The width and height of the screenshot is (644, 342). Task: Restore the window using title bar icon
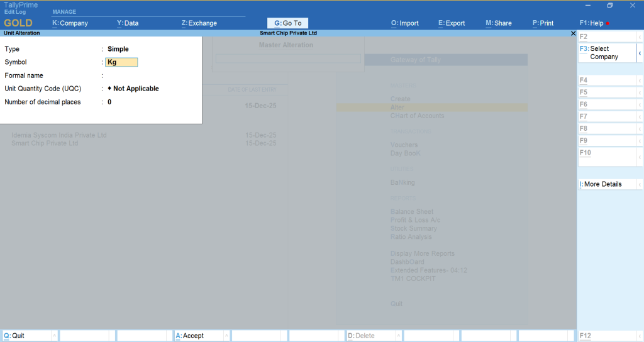pos(609,6)
